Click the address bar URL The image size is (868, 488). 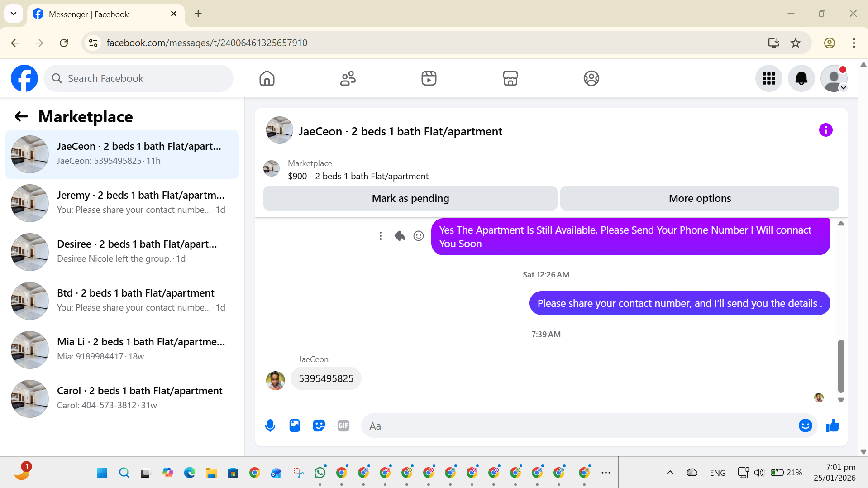tap(207, 43)
